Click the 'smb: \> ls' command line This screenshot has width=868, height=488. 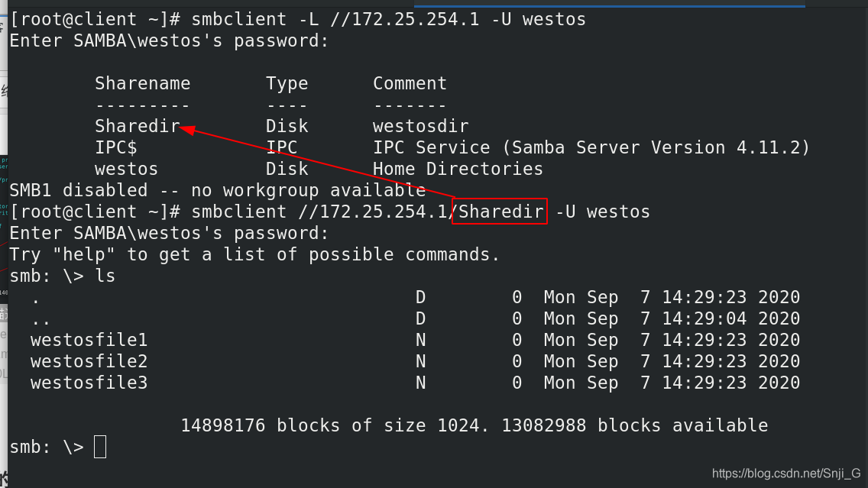coord(63,276)
